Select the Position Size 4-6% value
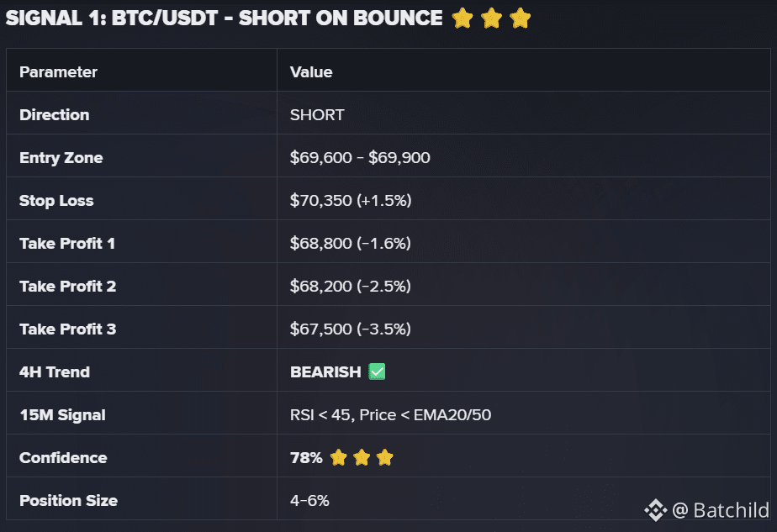The height and width of the screenshot is (532, 777). tap(309, 500)
